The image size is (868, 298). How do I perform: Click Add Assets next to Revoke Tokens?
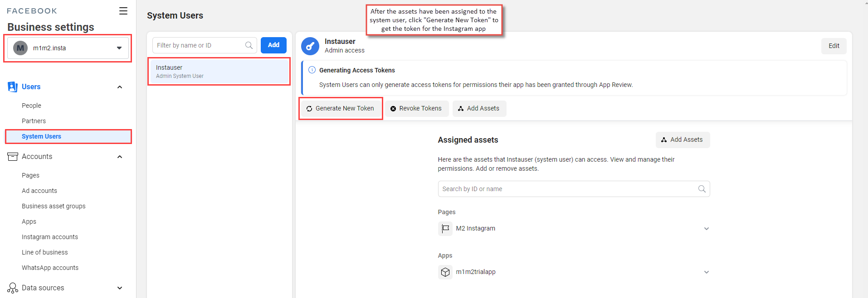click(x=479, y=109)
